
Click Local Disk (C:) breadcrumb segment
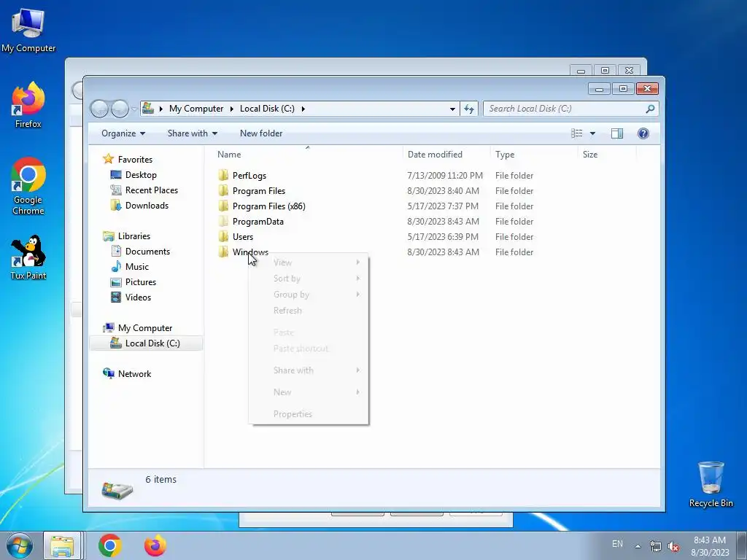(267, 109)
